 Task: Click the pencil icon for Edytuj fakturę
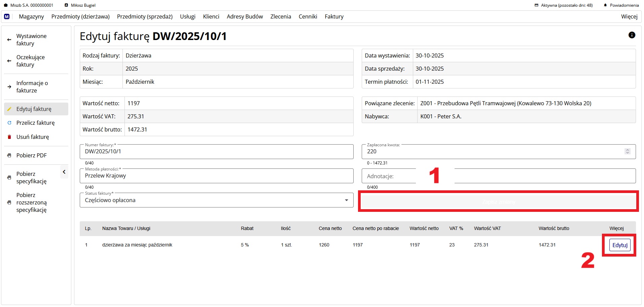[x=9, y=109]
